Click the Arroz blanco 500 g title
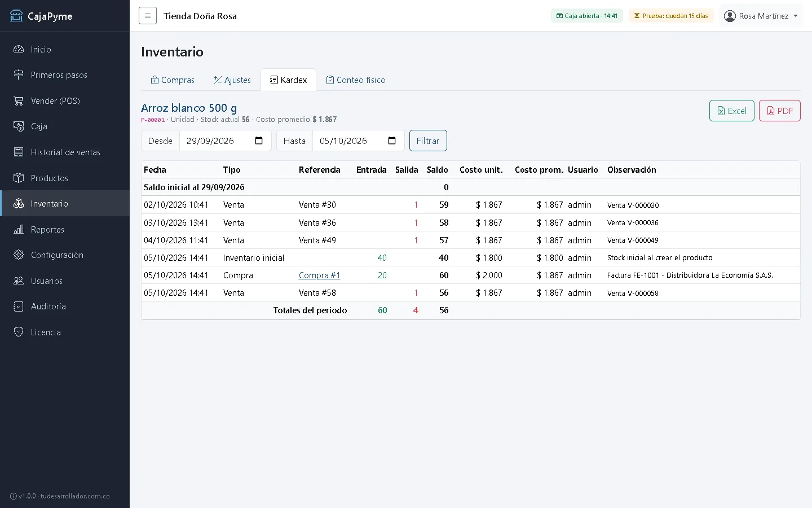The width and height of the screenshot is (812, 508). tap(189, 108)
